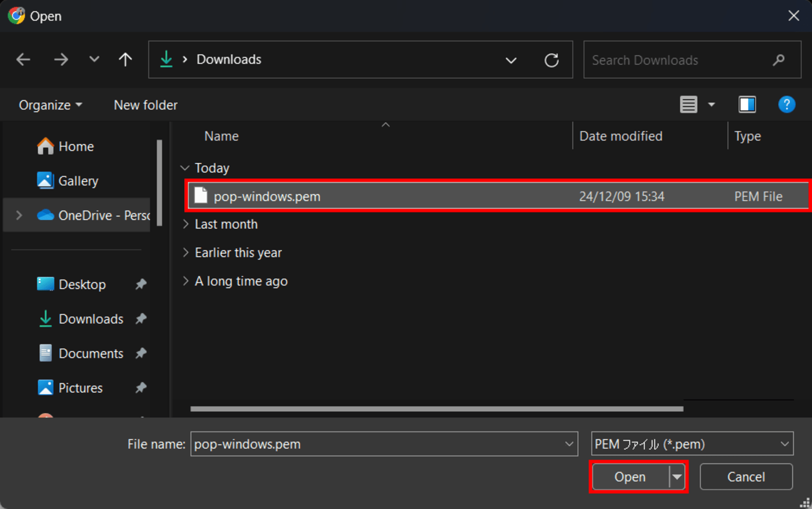Viewport: 812px width, 509px height.
Task: Open the Open button's split arrow
Action: pyautogui.click(x=676, y=477)
